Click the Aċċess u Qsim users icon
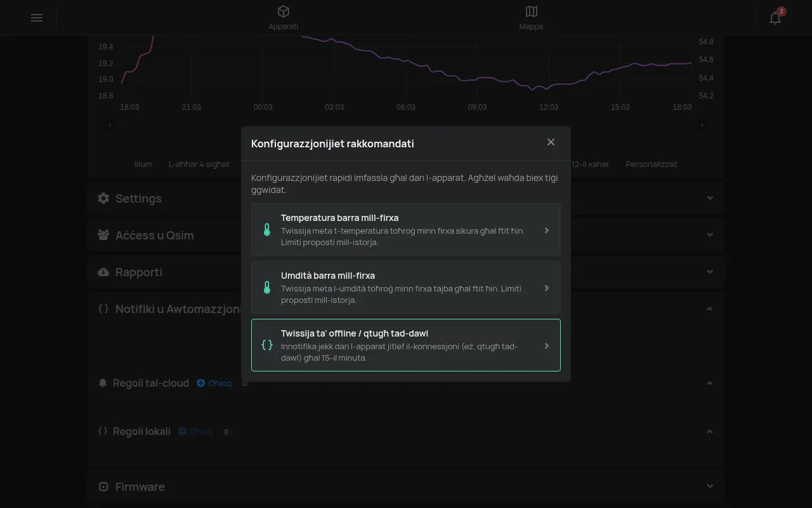Viewport: 812px width, 508px height. click(x=103, y=235)
